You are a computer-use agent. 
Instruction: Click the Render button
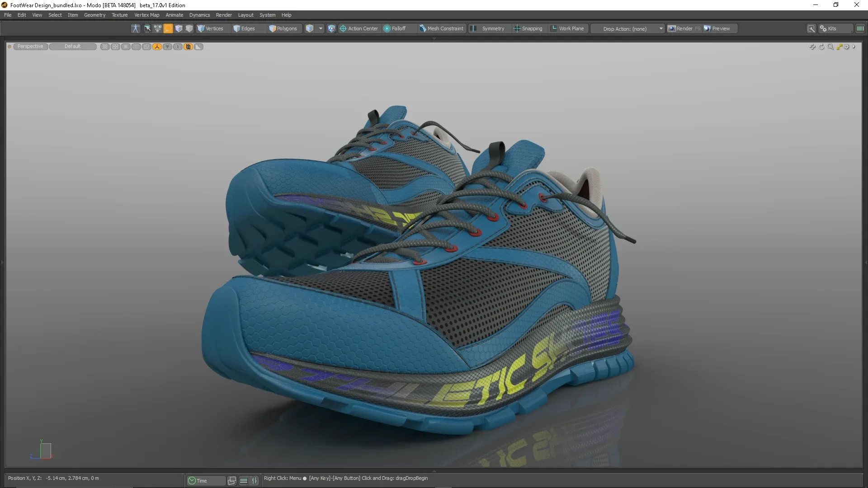point(684,28)
